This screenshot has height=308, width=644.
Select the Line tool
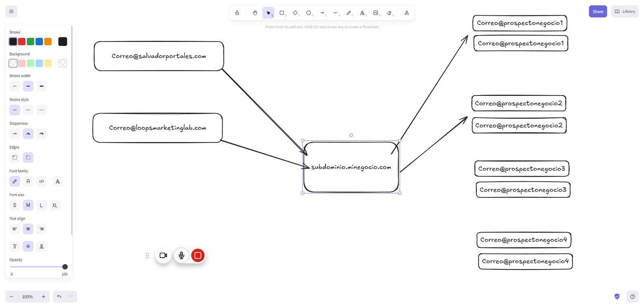point(335,13)
